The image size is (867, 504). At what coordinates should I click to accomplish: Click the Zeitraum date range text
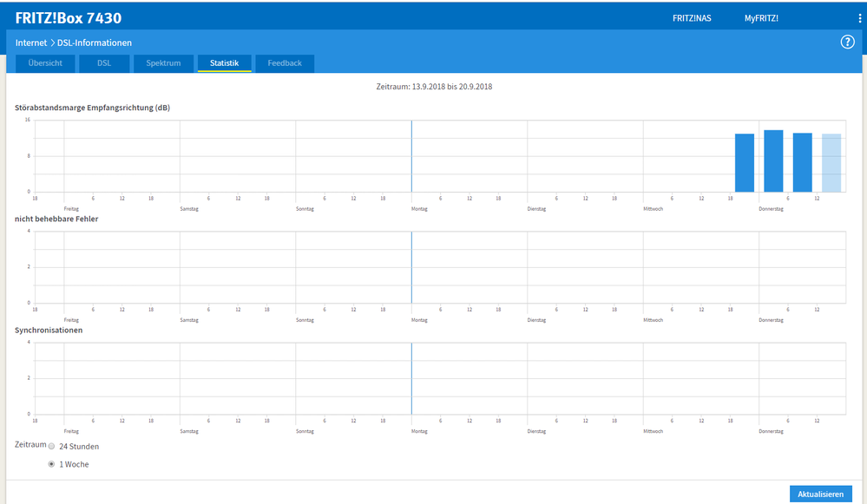(434, 87)
